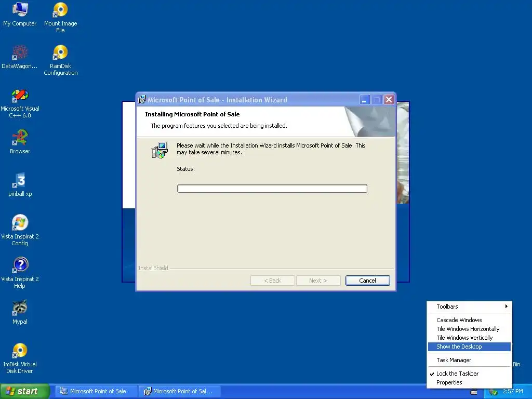This screenshot has height=399, width=532.
Task: Select the RamDisk Configuration icon
Action: click(60, 60)
